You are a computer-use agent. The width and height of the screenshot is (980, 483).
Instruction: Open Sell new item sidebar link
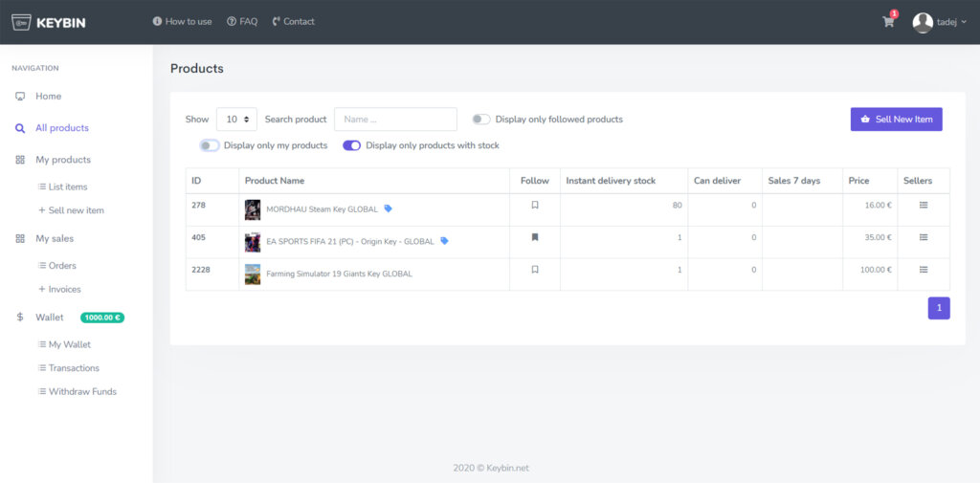click(x=71, y=210)
